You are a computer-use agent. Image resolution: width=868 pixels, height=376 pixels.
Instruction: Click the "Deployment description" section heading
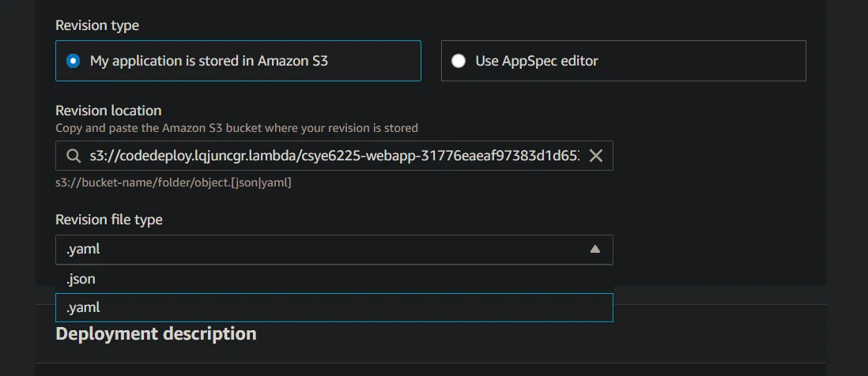156,333
